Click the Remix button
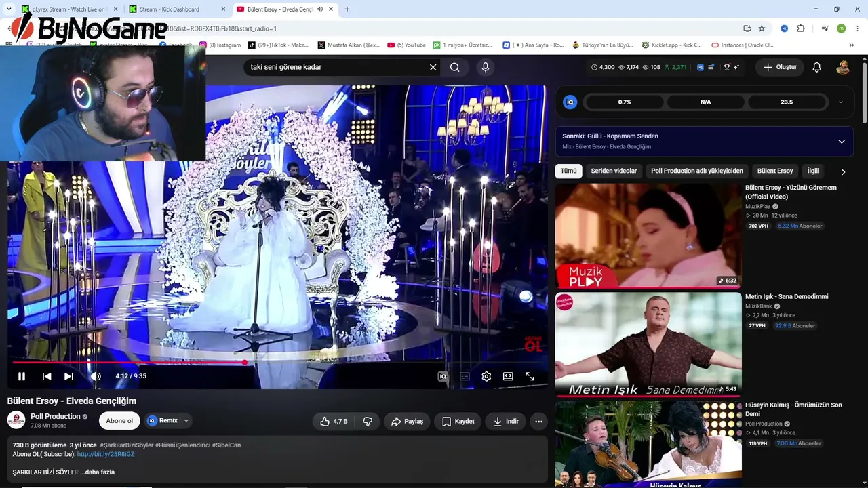 pyautogui.click(x=163, y=421)
